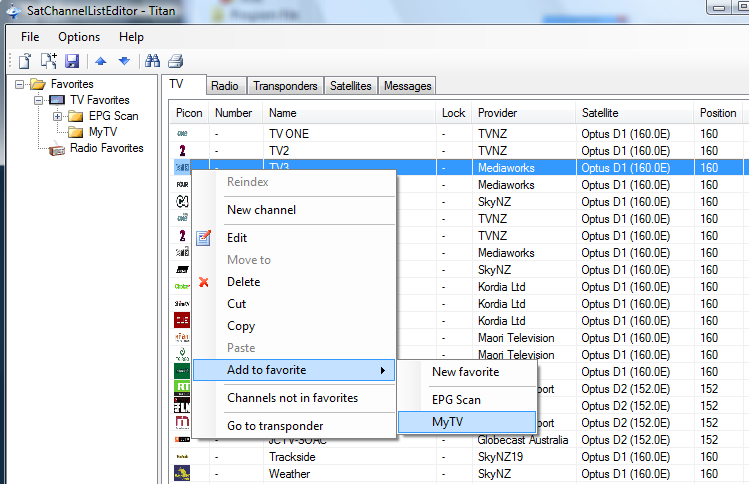Viewport: 749px width, 484px height.
Task: Click the printer icon in toolbar
Action: tap(175, 61)
